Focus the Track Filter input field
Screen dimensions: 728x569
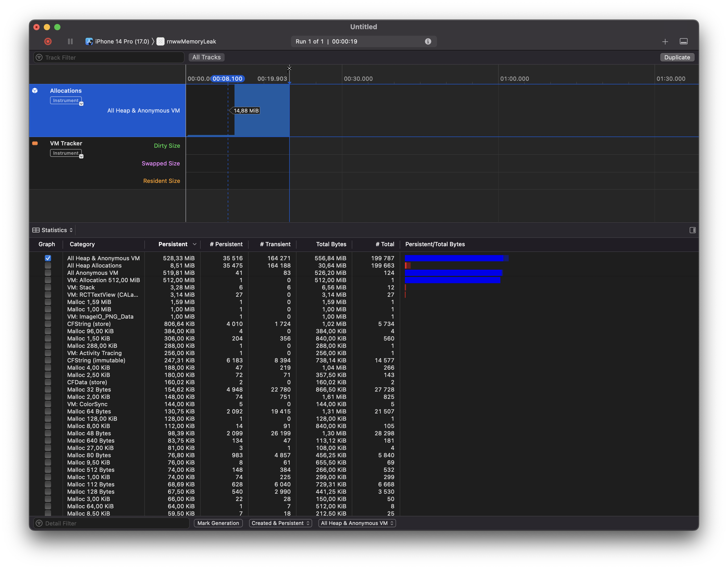[109, 57]
